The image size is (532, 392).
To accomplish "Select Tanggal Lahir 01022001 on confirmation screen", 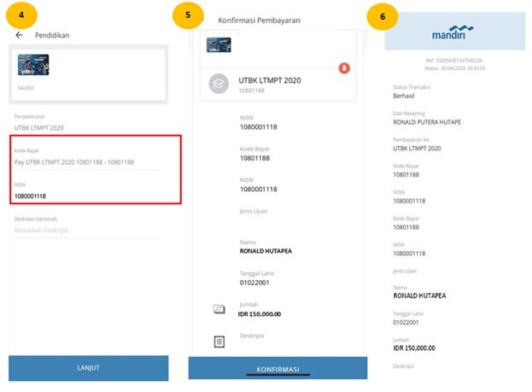I will (254, 283).
